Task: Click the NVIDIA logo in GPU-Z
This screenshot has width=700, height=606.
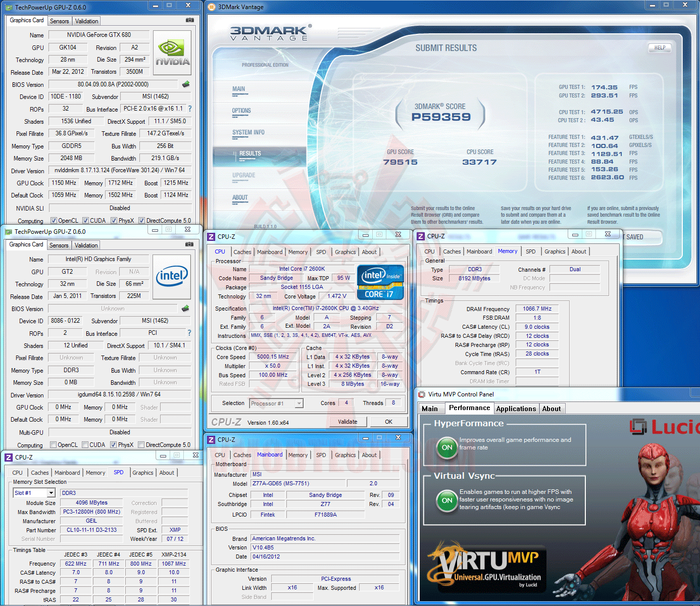Action: [x=172, y=54]
